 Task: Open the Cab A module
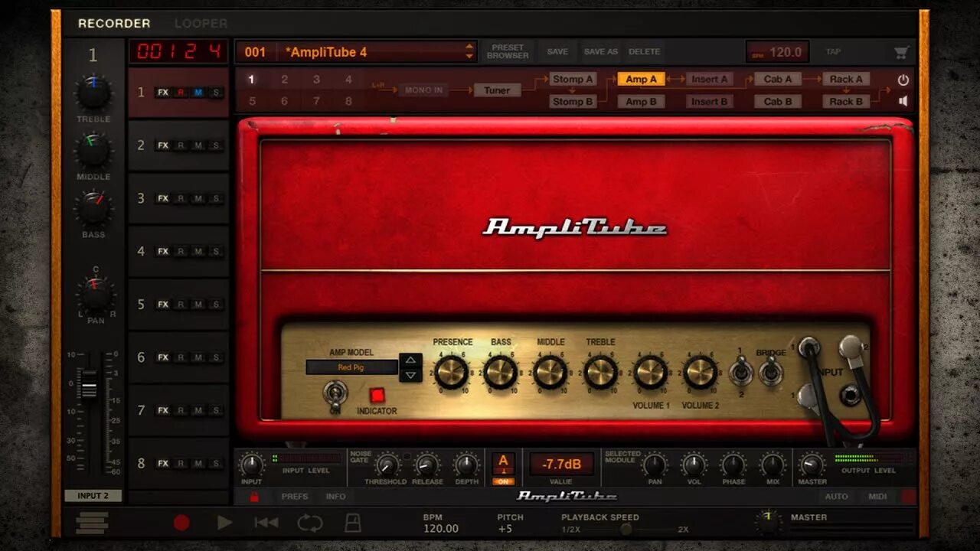pos(778,79)
